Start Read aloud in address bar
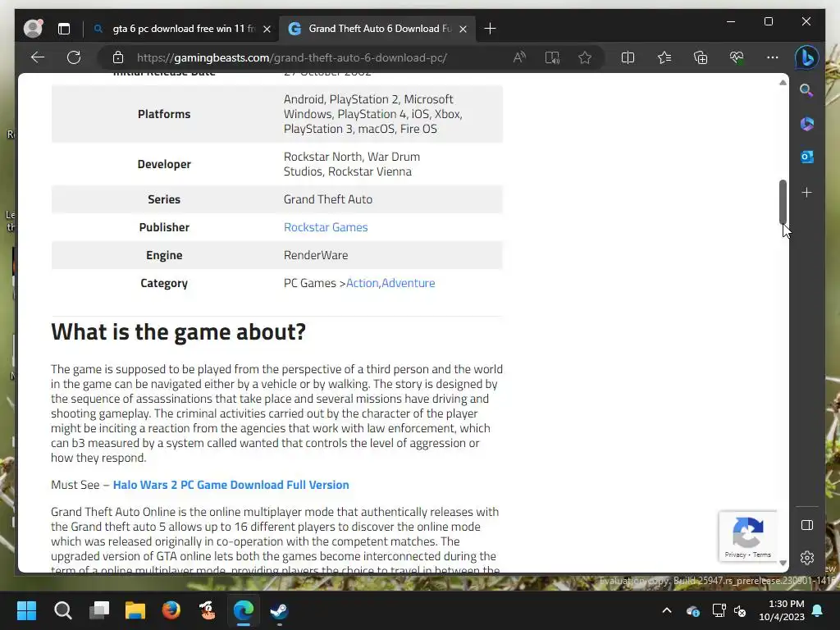 click(x=519, y=57)
